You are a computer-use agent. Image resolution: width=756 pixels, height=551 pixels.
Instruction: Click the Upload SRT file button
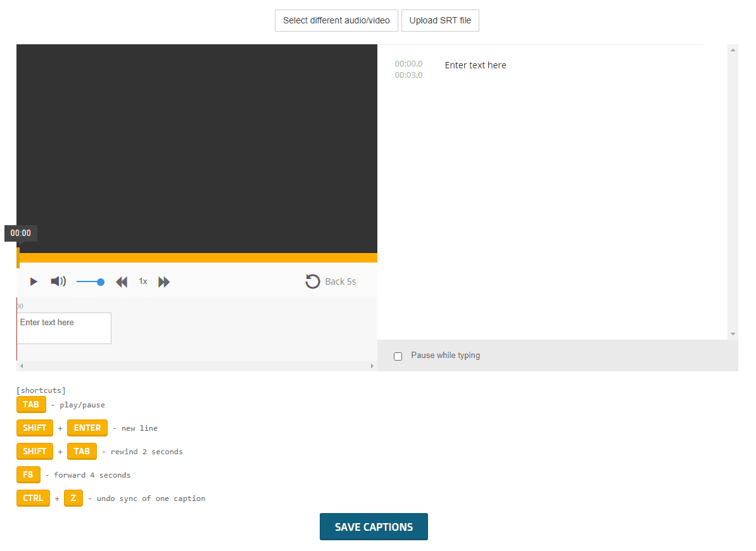coord(440,20)
